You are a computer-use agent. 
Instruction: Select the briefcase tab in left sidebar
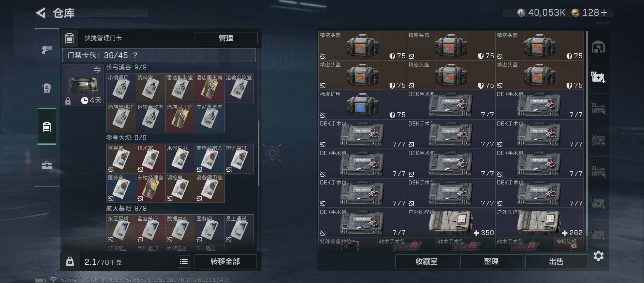[47, 165]
